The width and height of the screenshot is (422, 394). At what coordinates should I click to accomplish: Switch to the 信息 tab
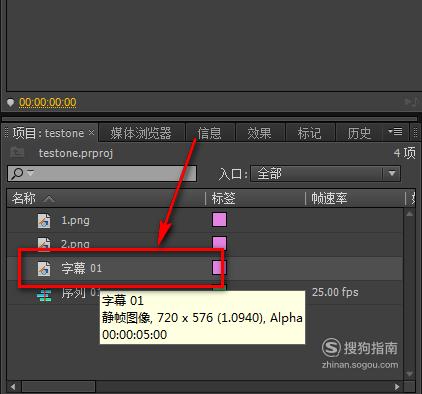[x=210, y=133]
